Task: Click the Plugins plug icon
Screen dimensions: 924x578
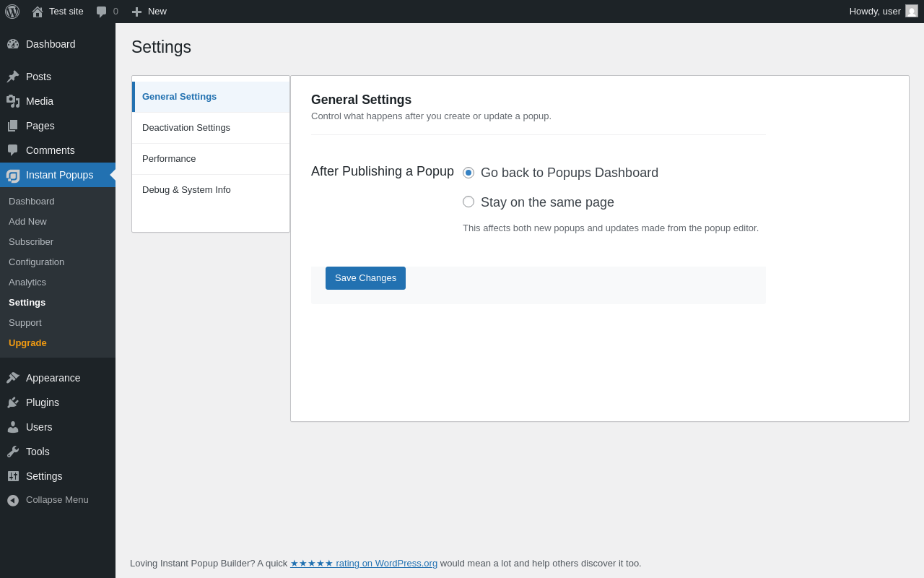Action: pyautogui.click(x=13, y=402)
